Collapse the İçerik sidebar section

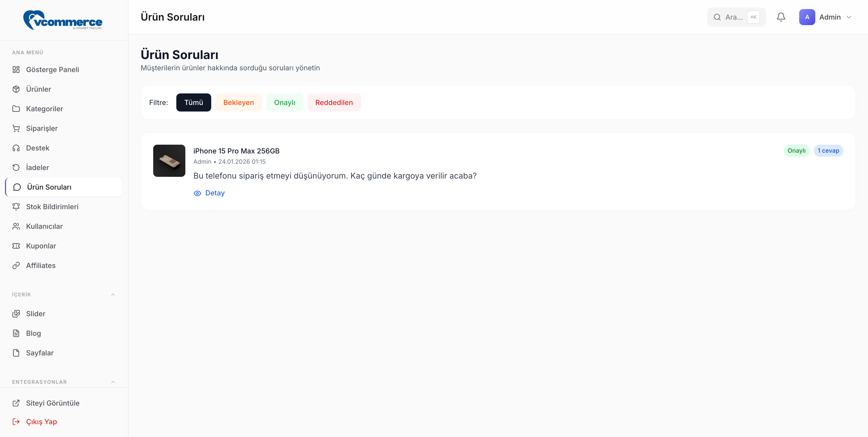tap(113, 295)
